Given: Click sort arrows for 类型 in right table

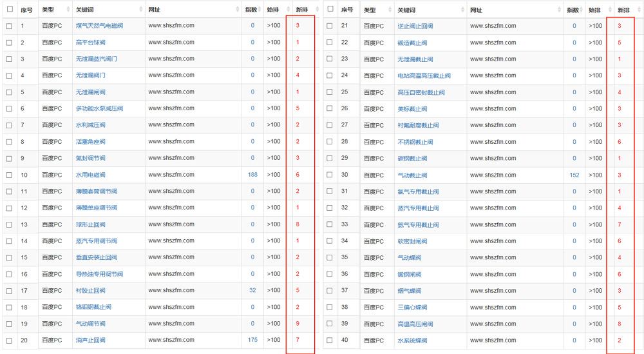Looking at the screenshot, I should 390,10.
